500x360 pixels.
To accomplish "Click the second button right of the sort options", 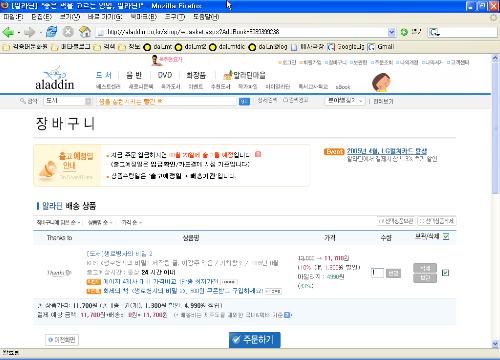I will (437, 221).
